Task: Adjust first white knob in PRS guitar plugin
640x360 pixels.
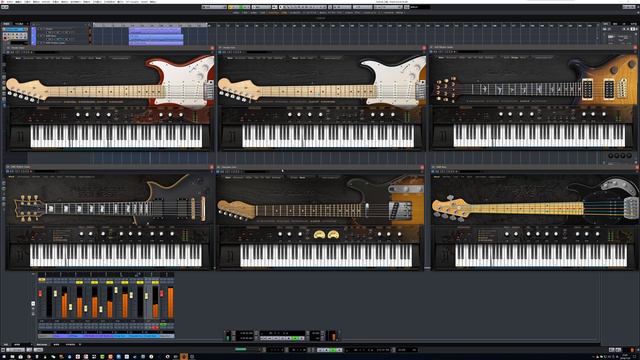Action: click(501, 115)
